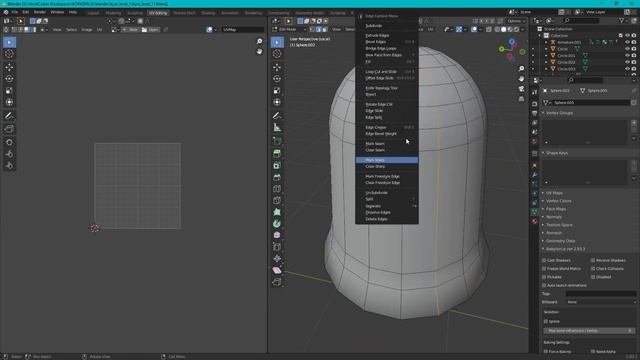Viewport: 640px width, 360px height.
Task: Select the Shear tool
Action: [x=277, y=270]
